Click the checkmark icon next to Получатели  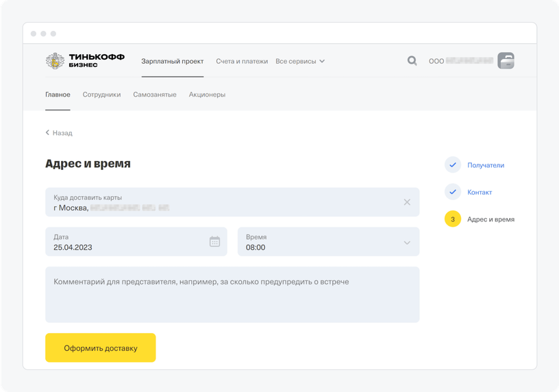click(x=452, y=165)
